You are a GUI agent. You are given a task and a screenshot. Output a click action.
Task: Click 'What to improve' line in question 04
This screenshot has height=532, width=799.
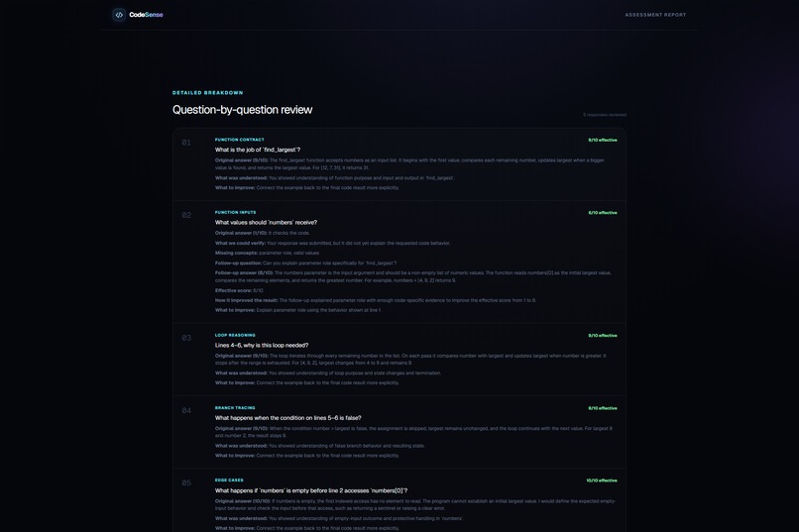(306, 456)
